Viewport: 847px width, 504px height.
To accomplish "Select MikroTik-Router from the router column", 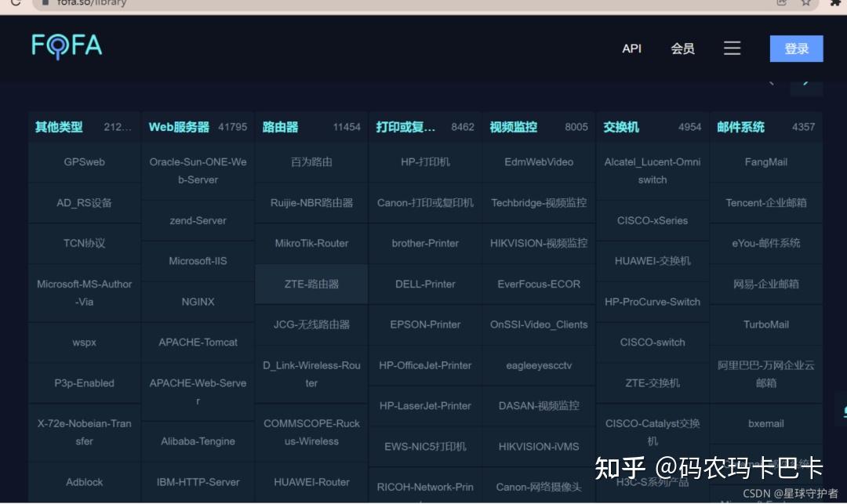I will (311, 243).
